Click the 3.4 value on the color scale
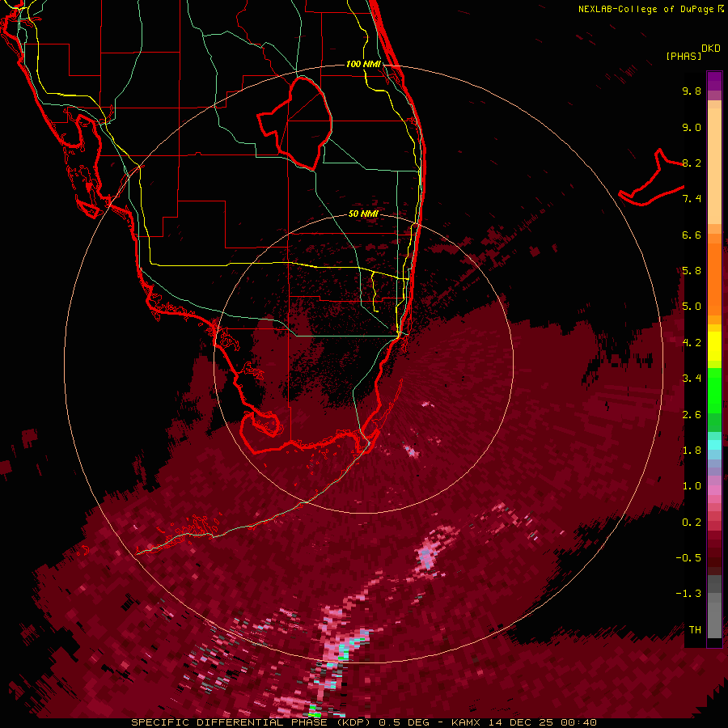Screen dimensions: 728x728 [x=692, y=379]
